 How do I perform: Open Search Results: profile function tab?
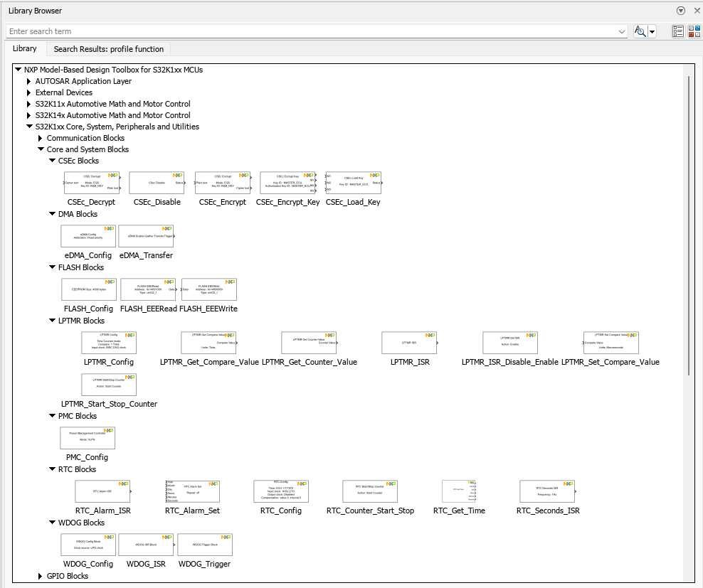point(108,49)
